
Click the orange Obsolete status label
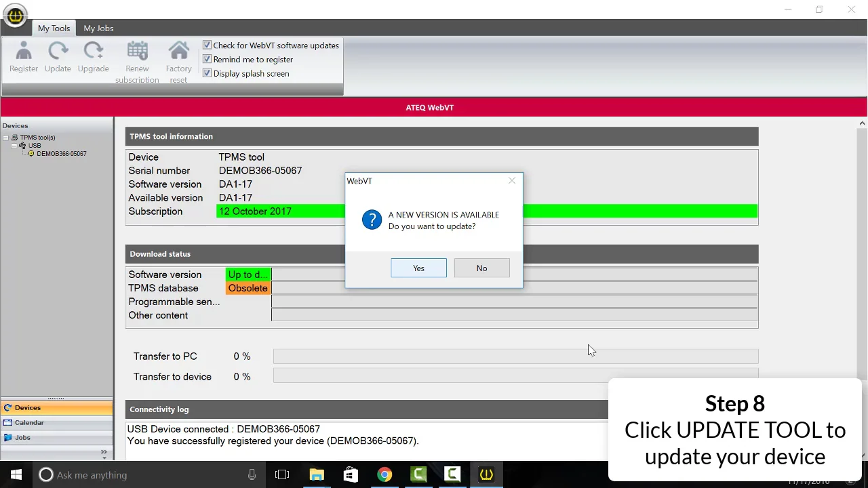pos(248,288)
